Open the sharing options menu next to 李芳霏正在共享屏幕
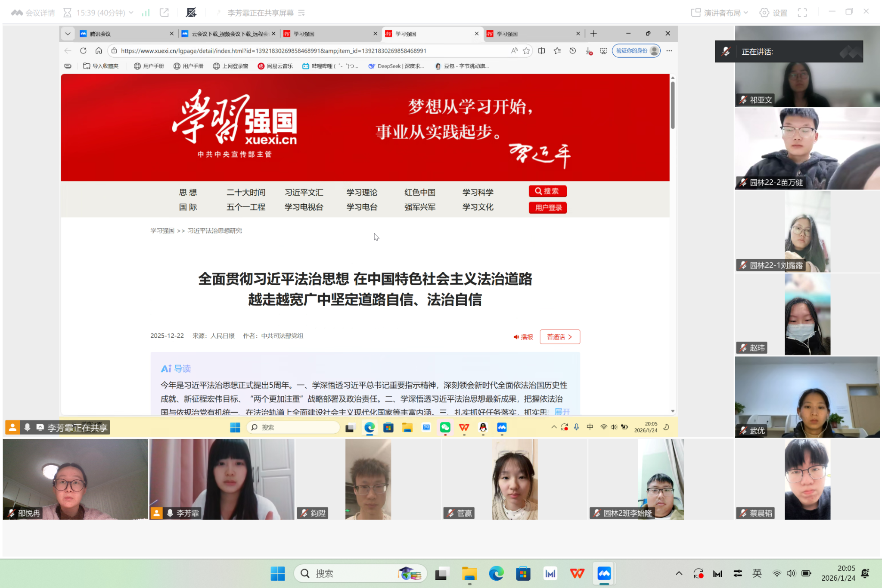The height and width of the screenshot is (588, 882). [x=301, y=13]
